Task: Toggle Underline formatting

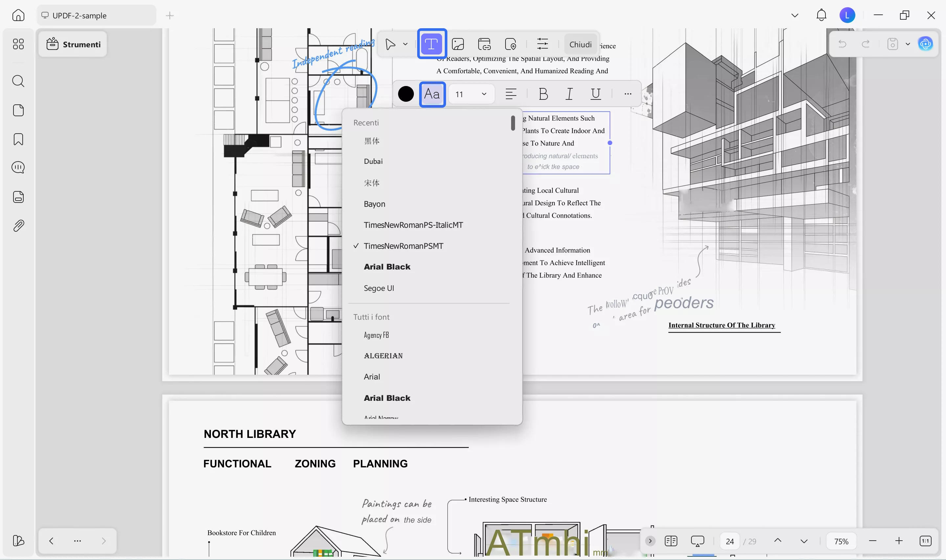Action: pyautogui.click(x=595, y=94)
